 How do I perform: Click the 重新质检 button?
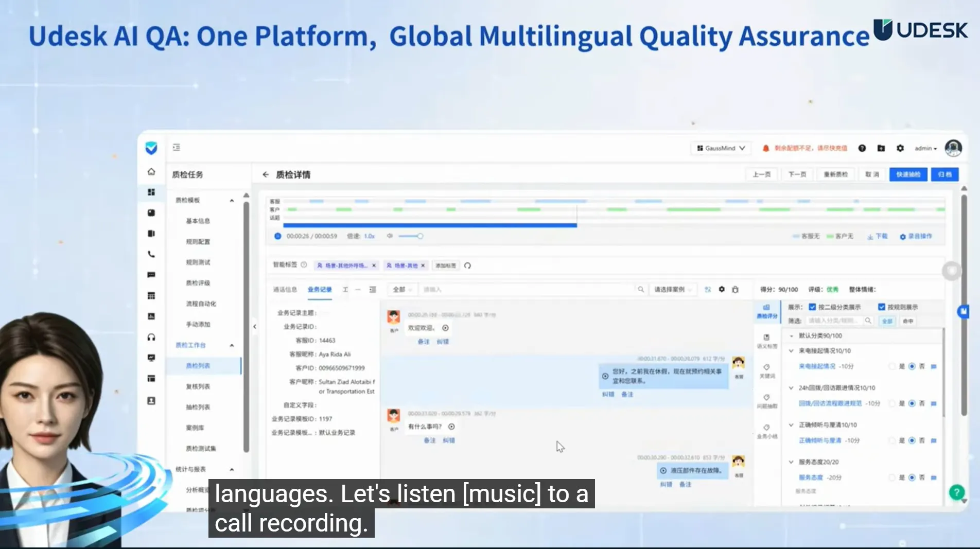click(x=836, y=174)
